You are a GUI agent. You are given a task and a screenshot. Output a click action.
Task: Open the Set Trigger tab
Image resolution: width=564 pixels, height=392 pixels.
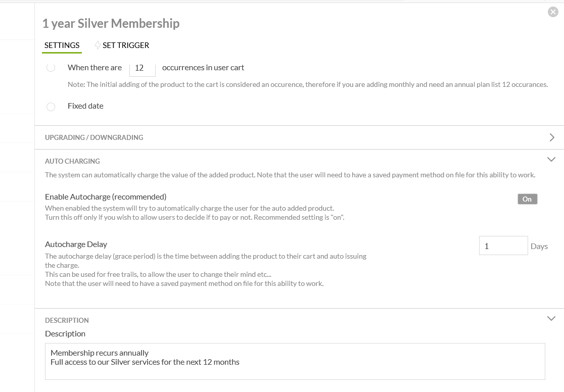tap(126, 45)
